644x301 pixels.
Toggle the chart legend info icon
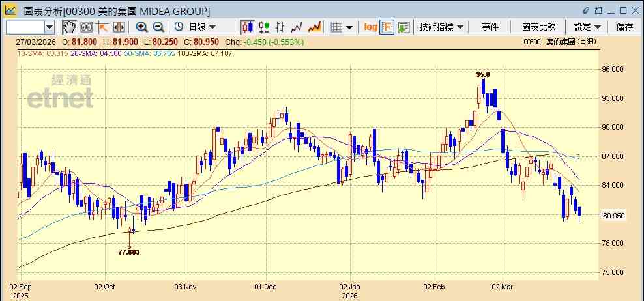[387, 27]
